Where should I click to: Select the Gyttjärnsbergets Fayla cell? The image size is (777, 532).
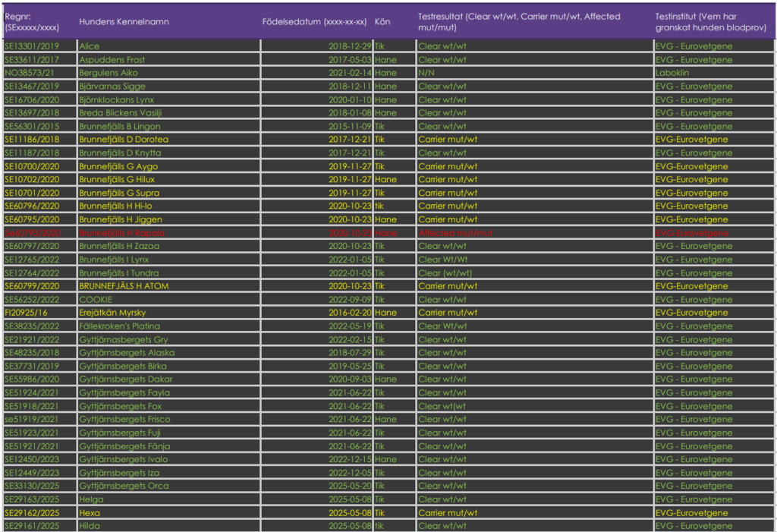pos(168,392)
